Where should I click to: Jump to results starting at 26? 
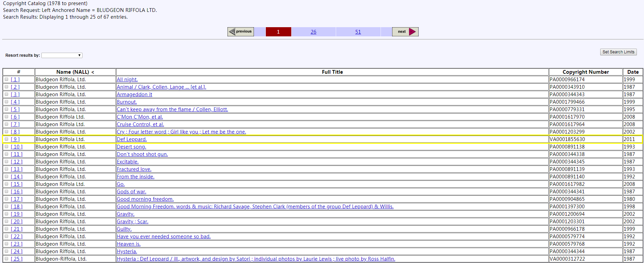coord(313,32)
